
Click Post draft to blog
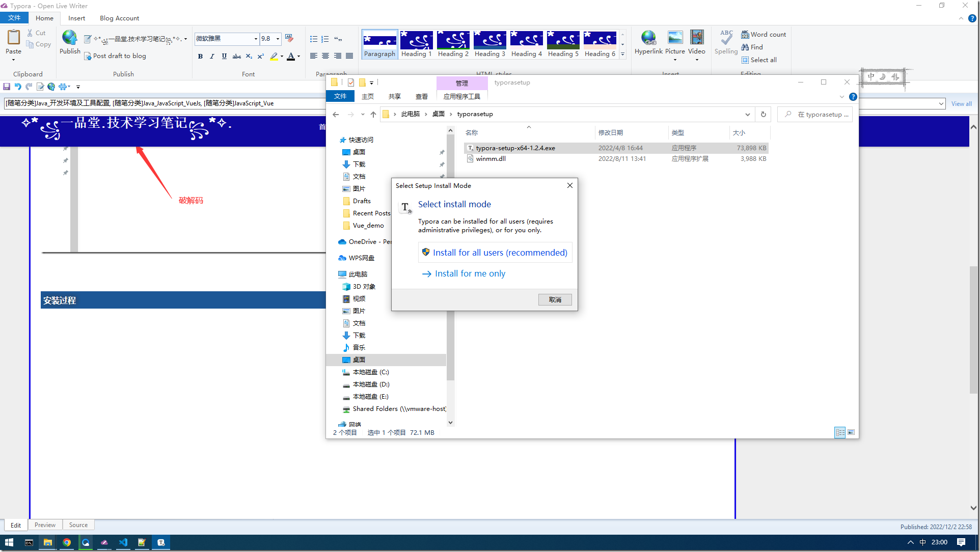tap(115, 56)
